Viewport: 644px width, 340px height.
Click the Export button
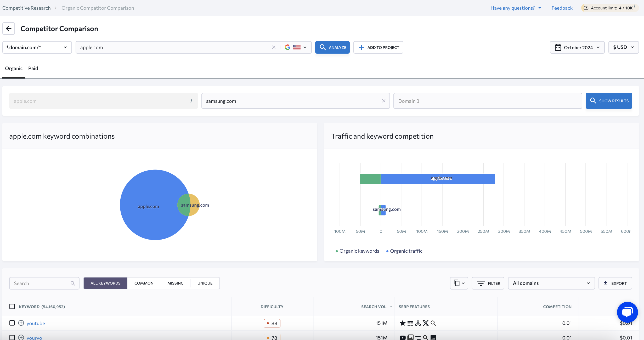click(x=615, y=283)
